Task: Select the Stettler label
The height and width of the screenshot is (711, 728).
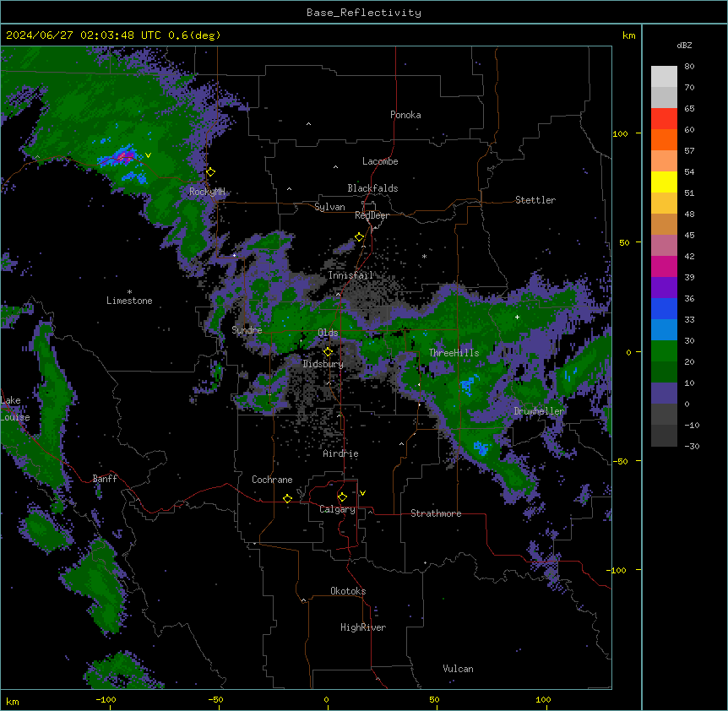Action: pos(535,200)
